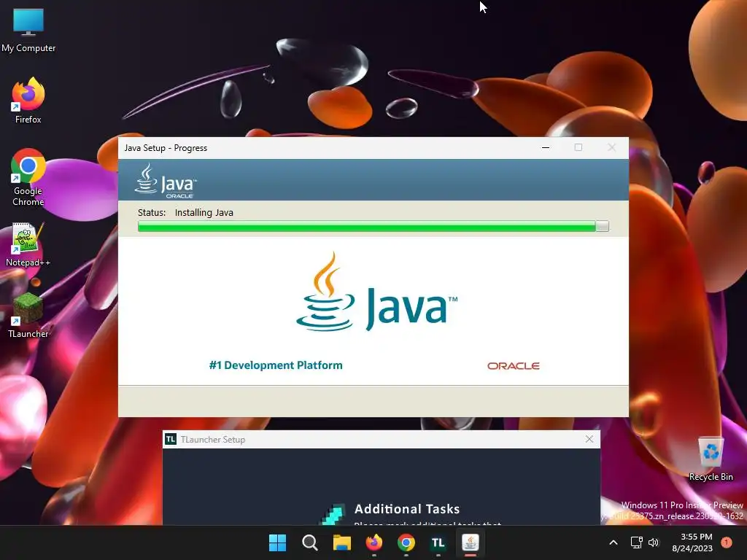Open the Windows Start menu
This screenshot has width=747, height=560.
[277, 542]
